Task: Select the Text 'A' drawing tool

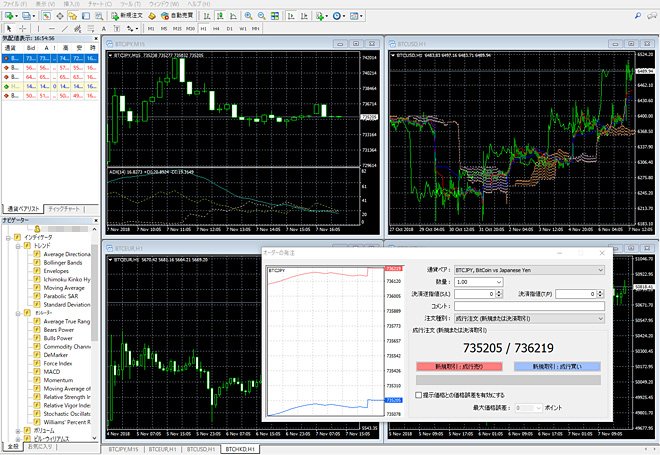Action: click(104, 29)
